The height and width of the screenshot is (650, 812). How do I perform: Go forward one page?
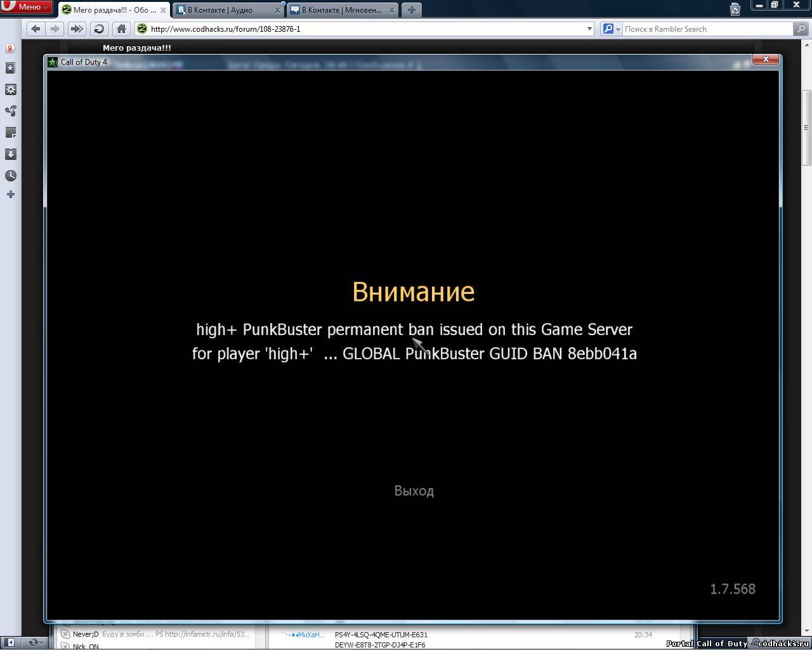[55, 29]
